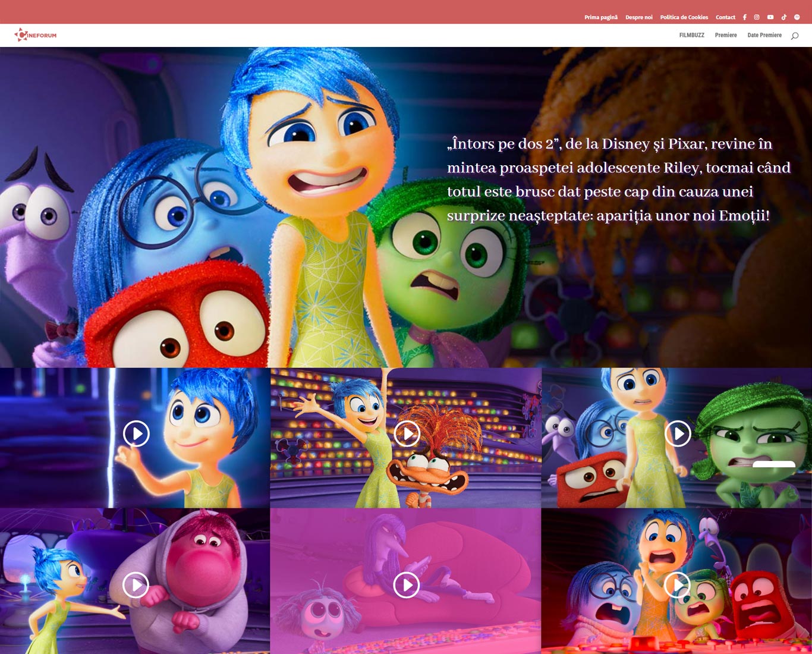This screenshot has height=654, width=812.
Task: Open the TikTok social icon
Action: pos(784,17)
